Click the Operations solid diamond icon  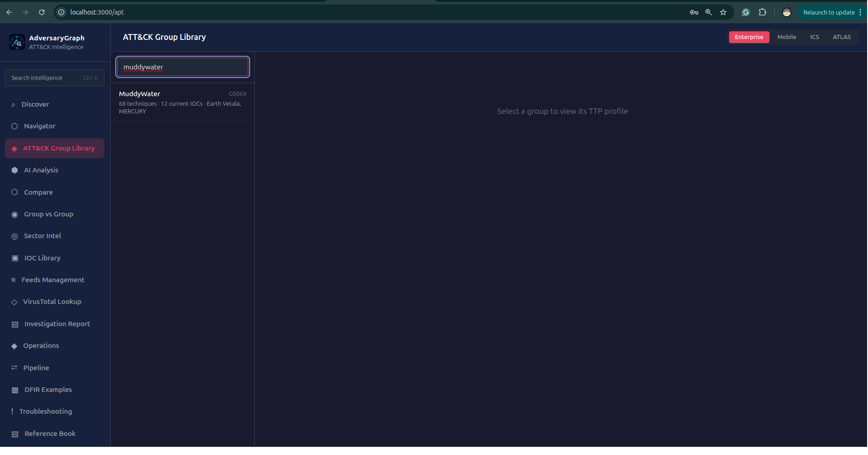[x=14, y=346]
